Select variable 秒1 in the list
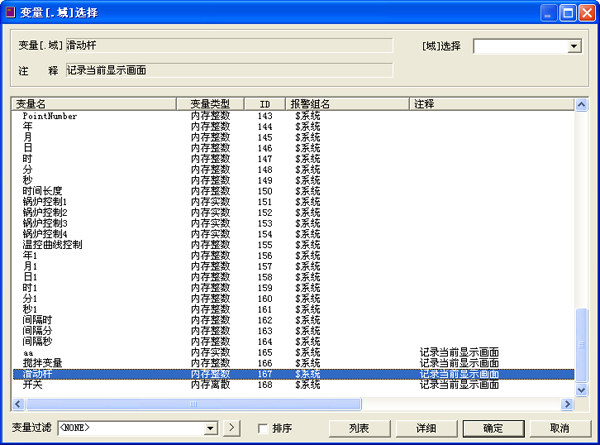The image size is (600, 445). (293, 309)
